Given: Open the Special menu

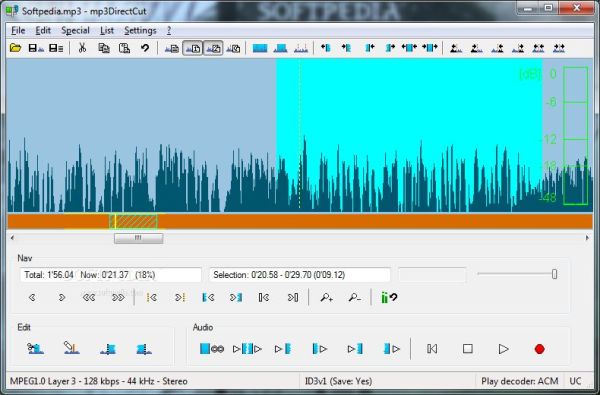Looking at the screenshot, I should 75,31.
